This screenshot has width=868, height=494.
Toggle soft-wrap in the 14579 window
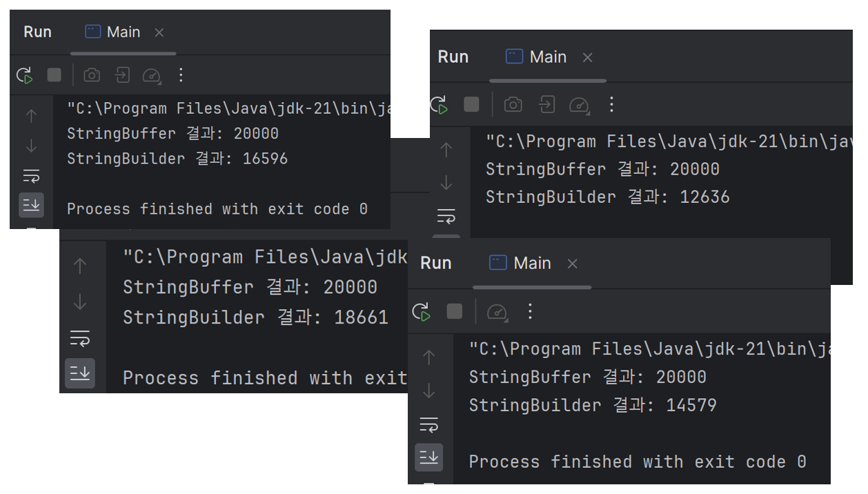point(429,424)
